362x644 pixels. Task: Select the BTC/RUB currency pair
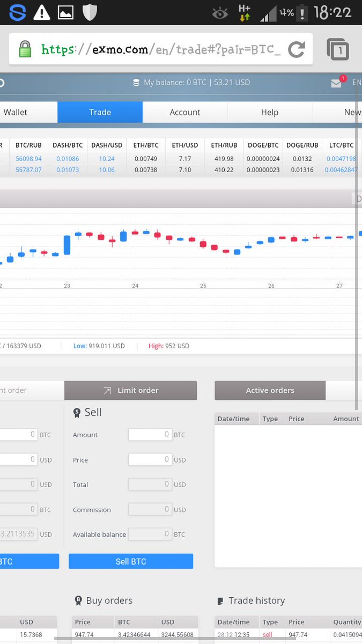(x=29, y=145)
